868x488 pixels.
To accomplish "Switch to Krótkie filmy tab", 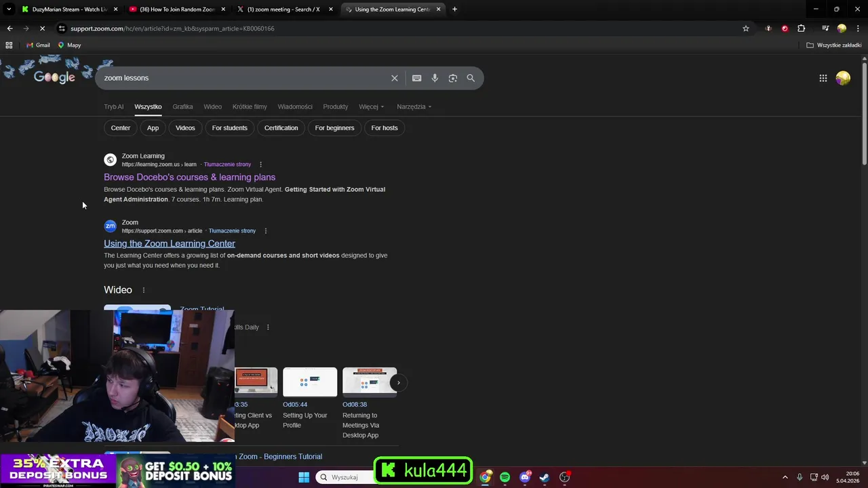I will [250, 106].
